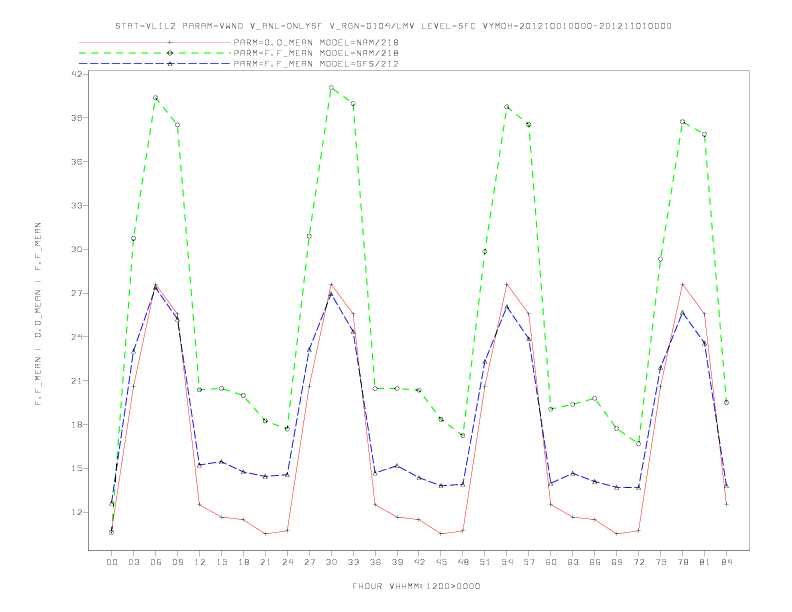
Task: Click the chart title starting with STAT=VL1L2
Action: coord(393,26)
